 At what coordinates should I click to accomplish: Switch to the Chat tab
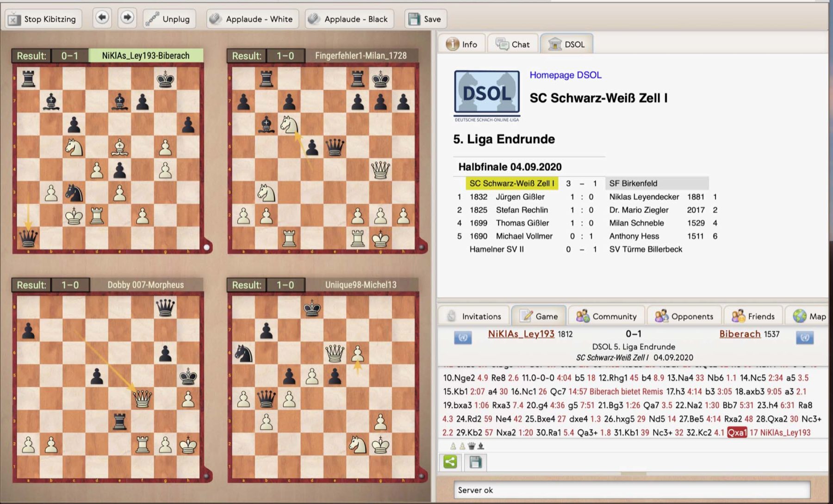click(x=513, y=44)
